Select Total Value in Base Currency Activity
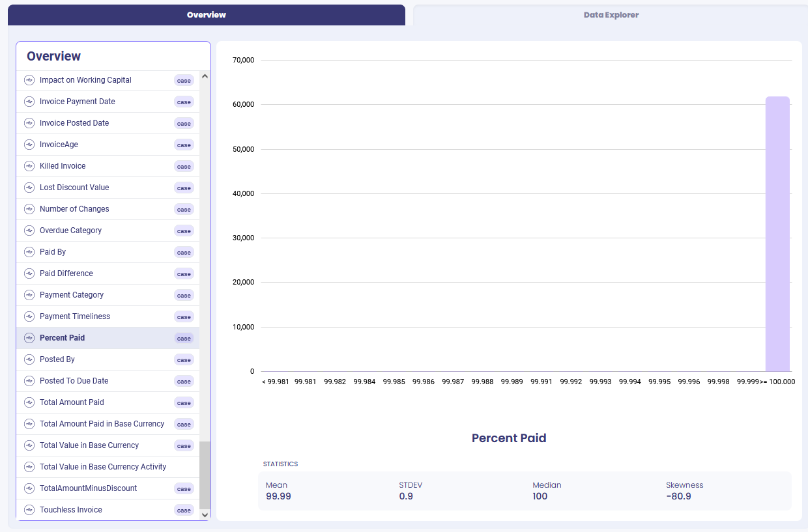This screenshot has height=532, width=808. 103,467
